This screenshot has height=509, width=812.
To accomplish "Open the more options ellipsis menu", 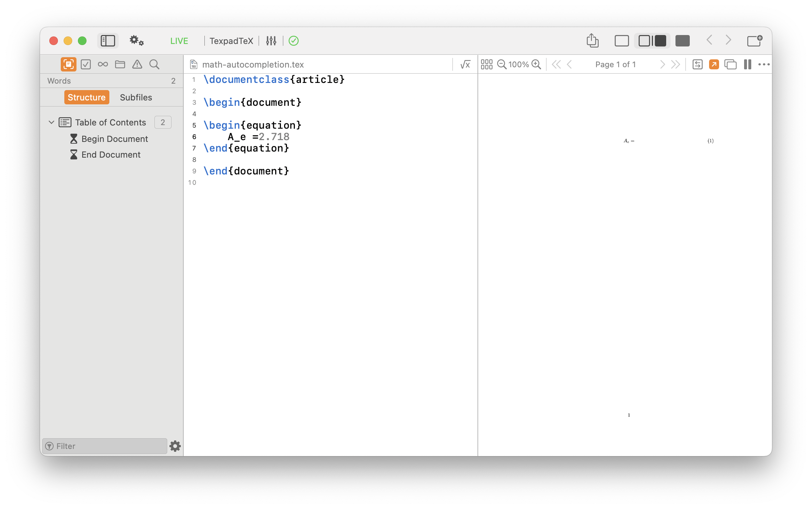I will [x=764, y=64].
